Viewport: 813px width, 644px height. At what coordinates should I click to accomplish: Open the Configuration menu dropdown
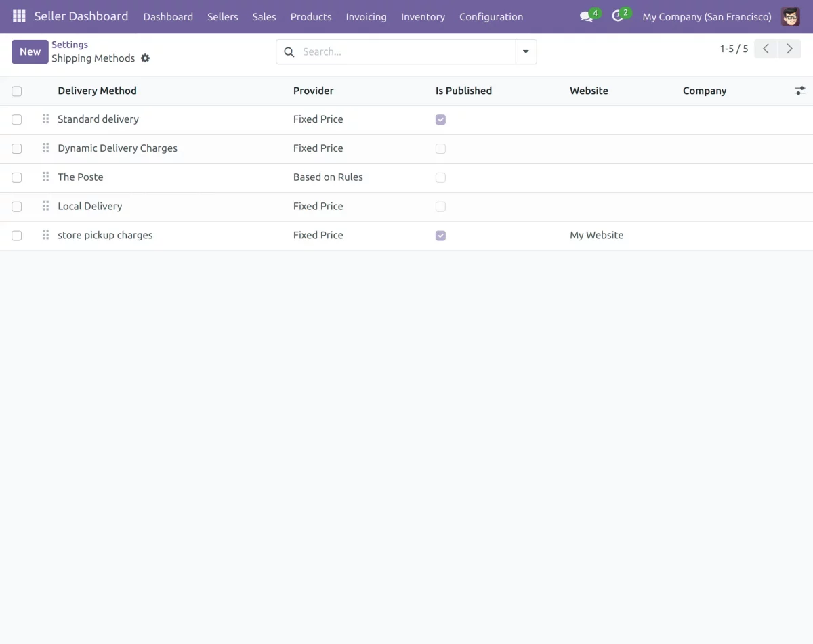(491, 17)
